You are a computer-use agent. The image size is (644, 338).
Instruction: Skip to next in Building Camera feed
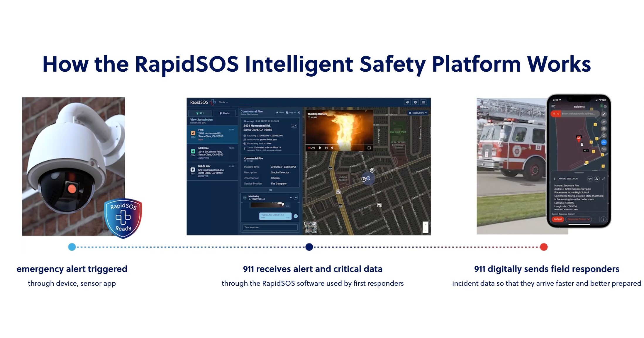click(326, 148)
